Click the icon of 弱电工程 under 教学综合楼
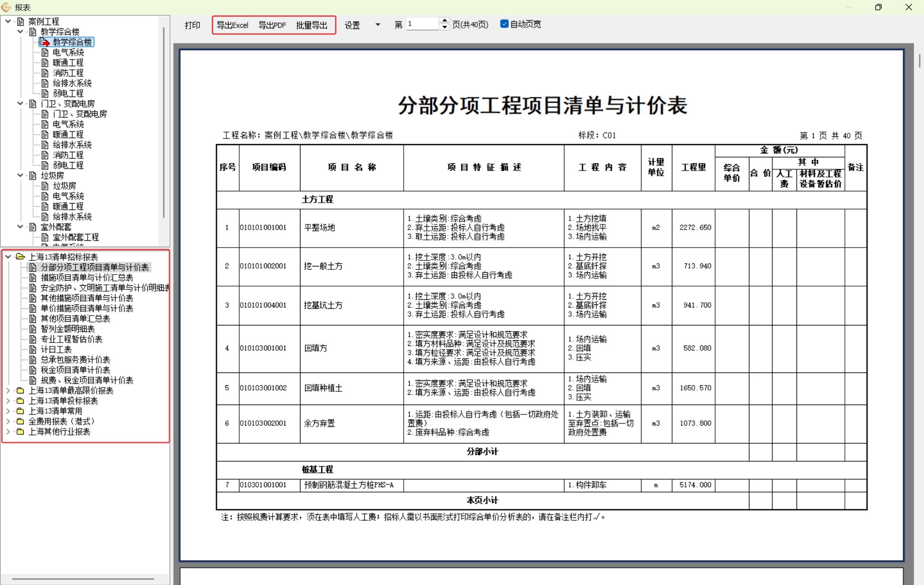The height and width of the screenshot is (585, 924). pyautogui.click(x=45, y=93)
